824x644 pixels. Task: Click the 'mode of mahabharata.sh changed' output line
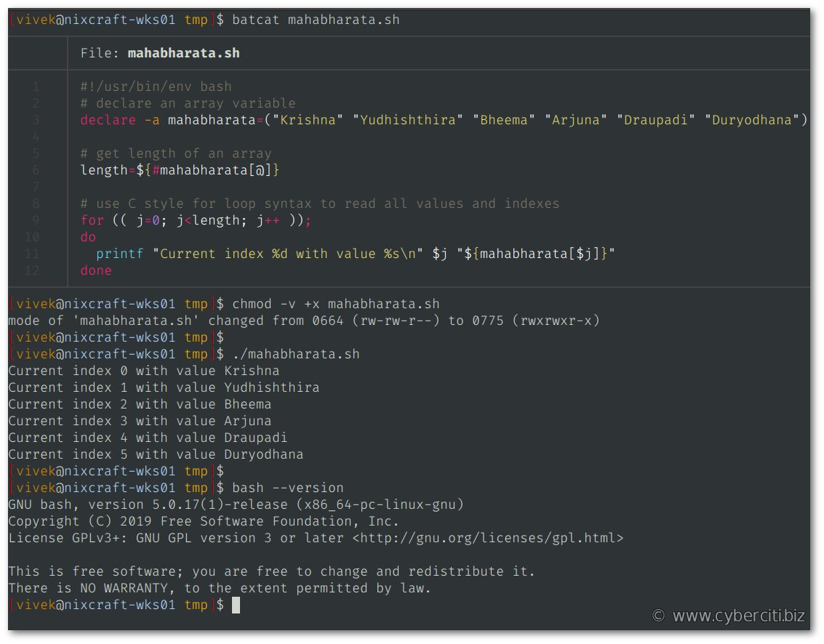pyautogui.click(x=304, y=321)
